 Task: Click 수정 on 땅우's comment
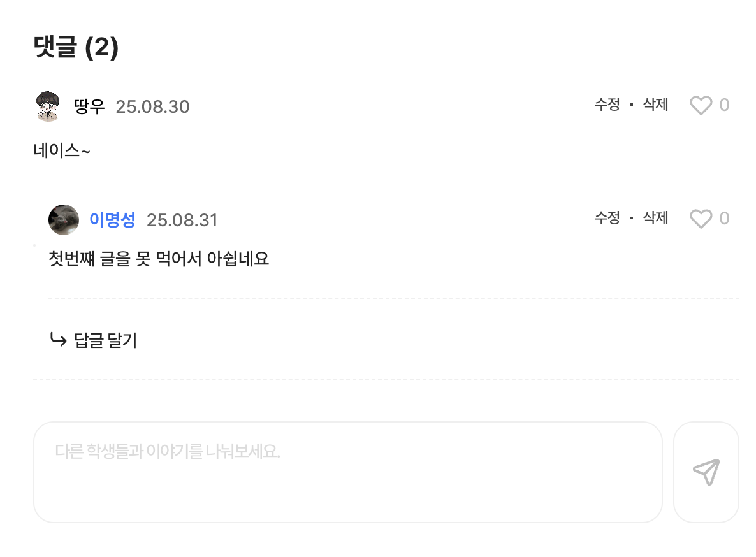607,105
